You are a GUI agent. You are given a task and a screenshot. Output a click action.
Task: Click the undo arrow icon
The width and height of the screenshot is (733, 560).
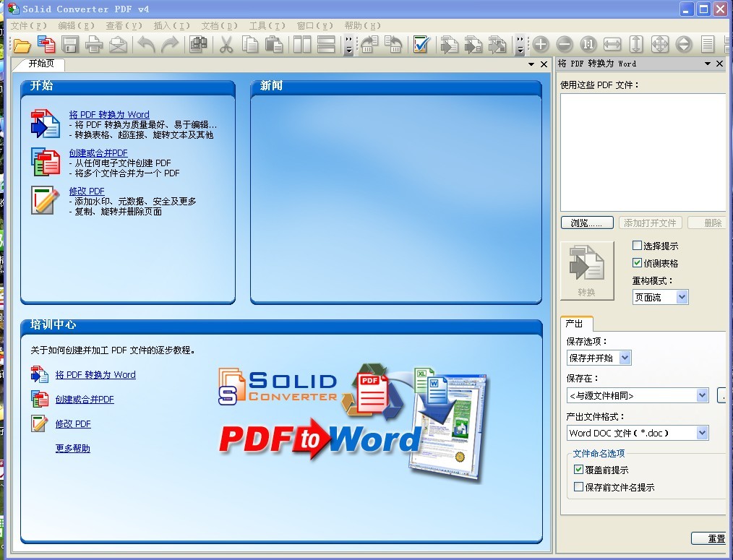pos(146,45)
